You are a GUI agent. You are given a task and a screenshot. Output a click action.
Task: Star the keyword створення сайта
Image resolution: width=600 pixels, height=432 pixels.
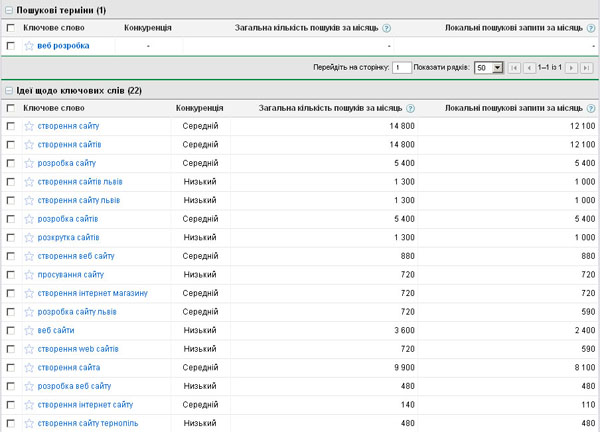pyautogui.click(x=29, y=368)
